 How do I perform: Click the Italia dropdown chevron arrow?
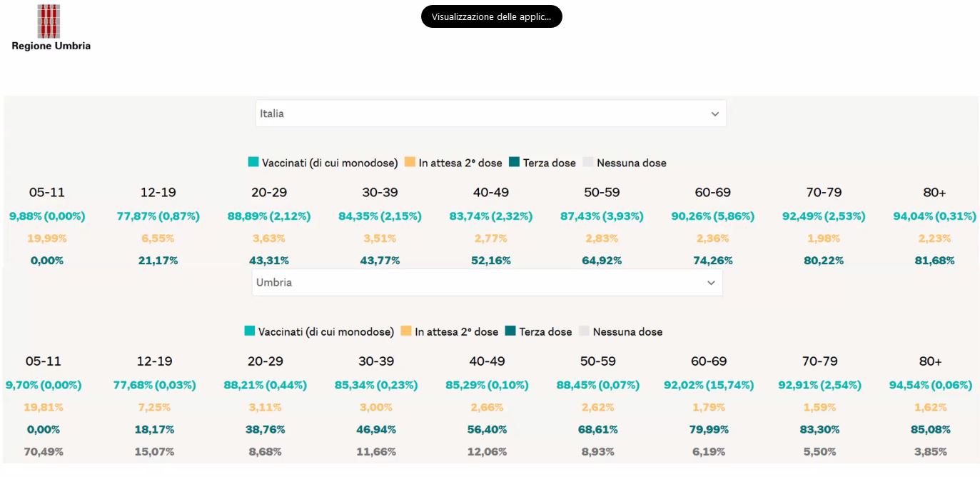click(x=715, y=114)
